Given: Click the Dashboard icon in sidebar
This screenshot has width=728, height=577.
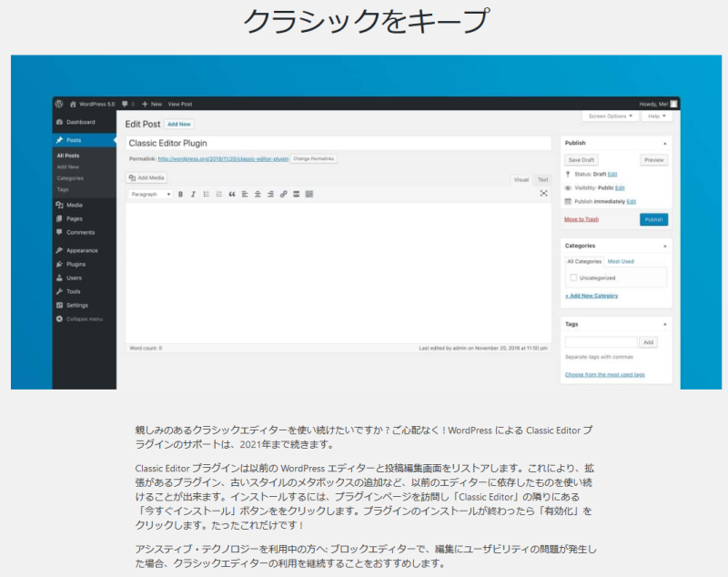Looking at the screenshot, I should click(x=59, y=122).
